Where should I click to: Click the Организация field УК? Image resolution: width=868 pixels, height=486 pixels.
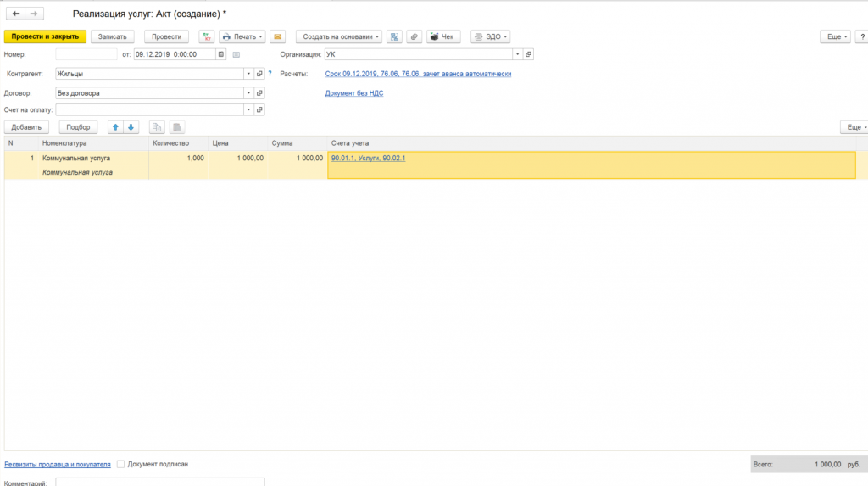[419, 54]
